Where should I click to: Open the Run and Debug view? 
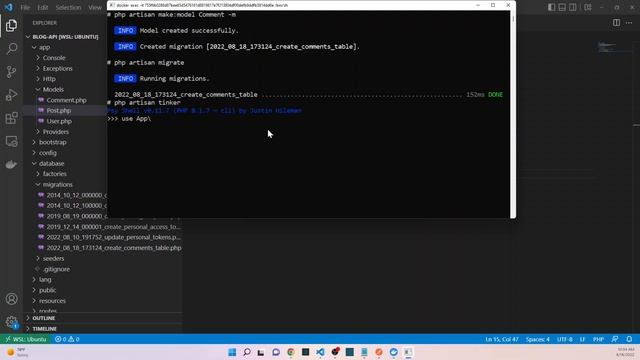click(x=11, y=95)
